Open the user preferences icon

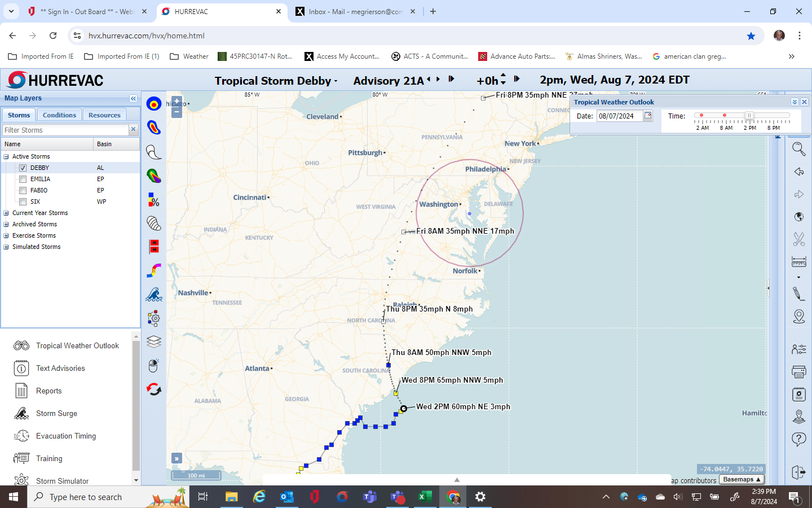798,349
